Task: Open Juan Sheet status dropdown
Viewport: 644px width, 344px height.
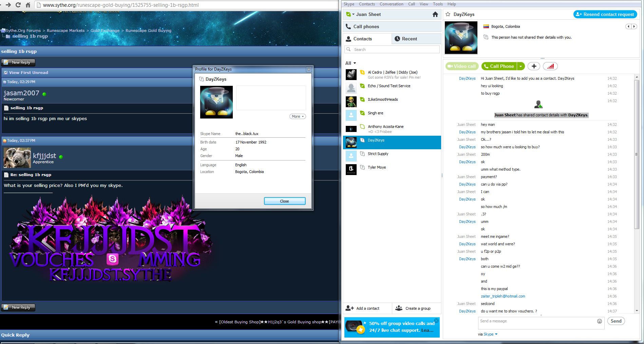Action: click(x=353, y=14)
